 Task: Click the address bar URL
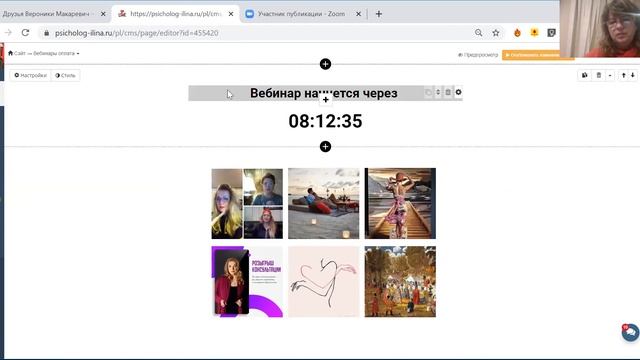[x=137, y=33]
